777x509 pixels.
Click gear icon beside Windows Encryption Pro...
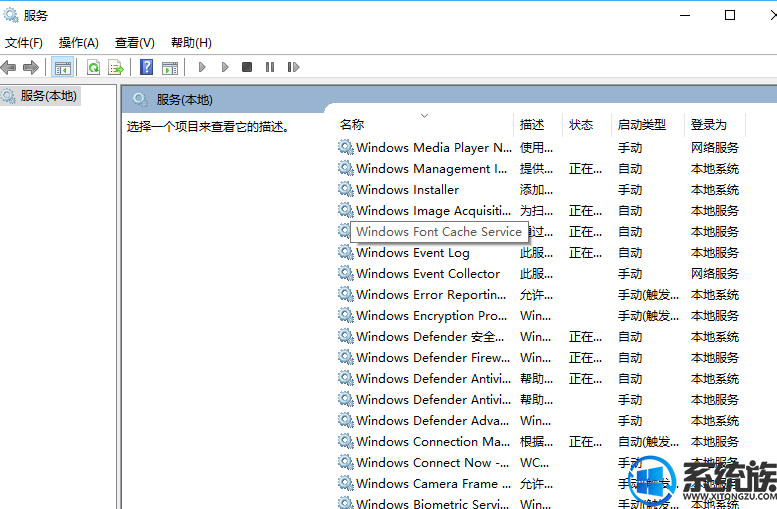[345, 315]
